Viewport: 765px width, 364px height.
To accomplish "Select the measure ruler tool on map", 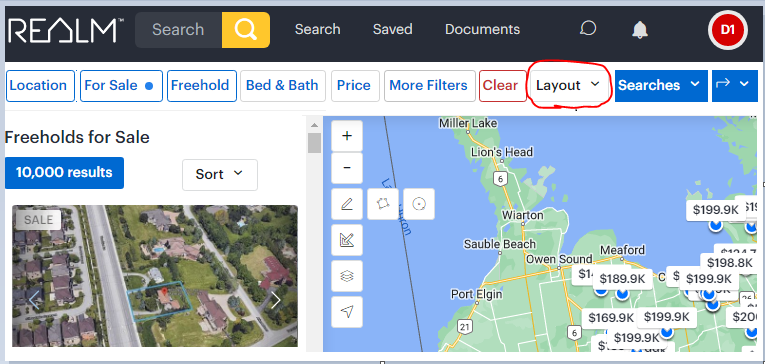I will pos(347,240).
